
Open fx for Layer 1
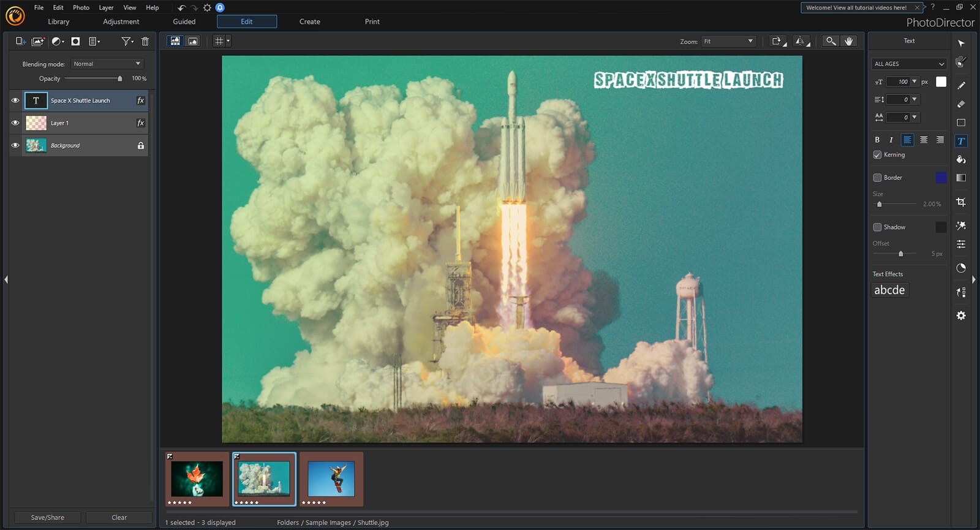(x=140, y=123)
